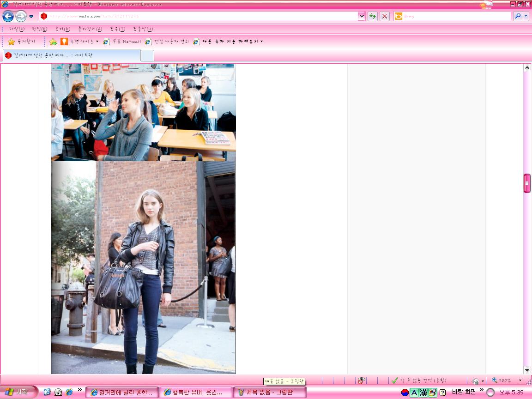Click the green Refresh page icon
The image size is (532, 399).
click(x=373, y=16)
